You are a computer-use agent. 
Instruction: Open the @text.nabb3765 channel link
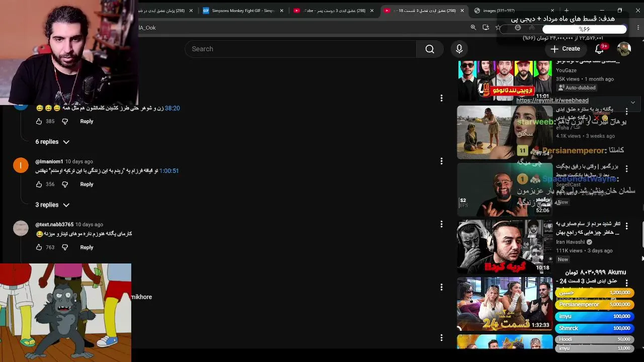pos(54,224)
